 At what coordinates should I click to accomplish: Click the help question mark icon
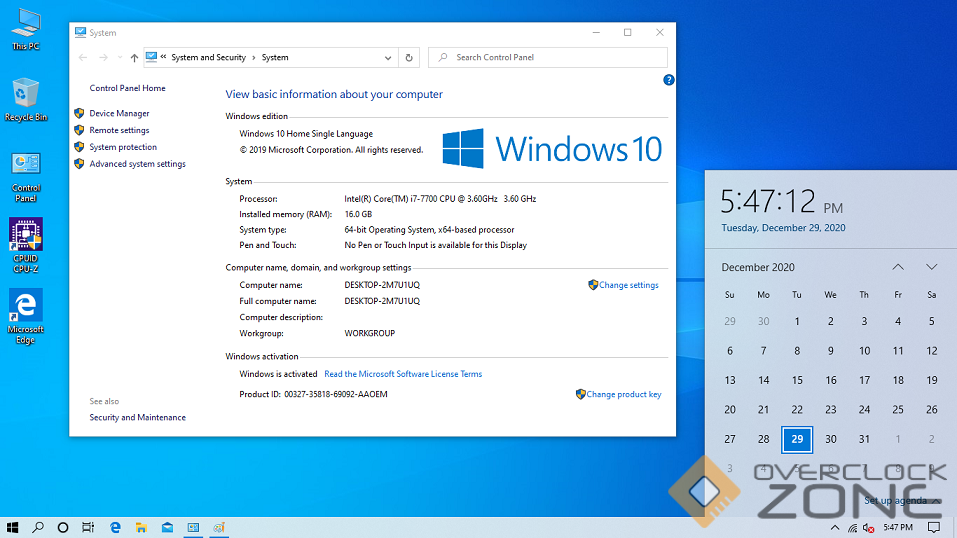point(669,80)
